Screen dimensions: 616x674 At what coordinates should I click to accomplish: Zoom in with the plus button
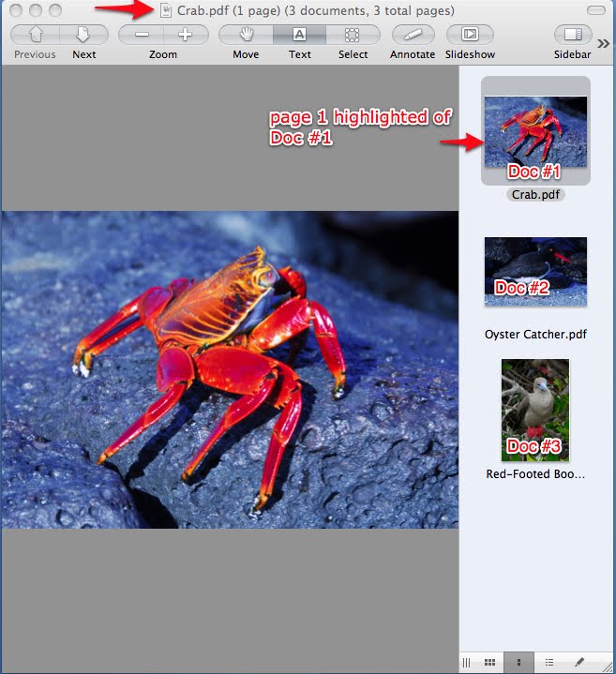186,35
